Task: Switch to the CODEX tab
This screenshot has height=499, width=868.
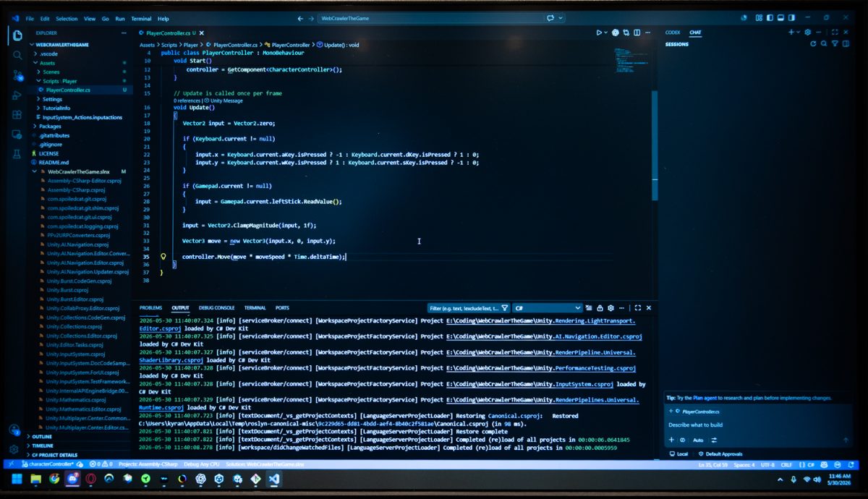Action: click(x=673, y=33)
